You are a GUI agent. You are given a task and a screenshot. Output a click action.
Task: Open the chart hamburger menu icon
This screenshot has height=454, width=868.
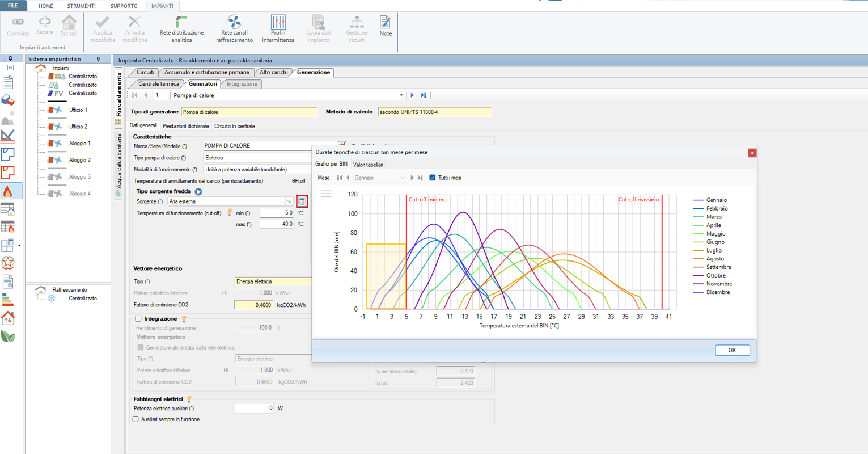coord(326,194)
